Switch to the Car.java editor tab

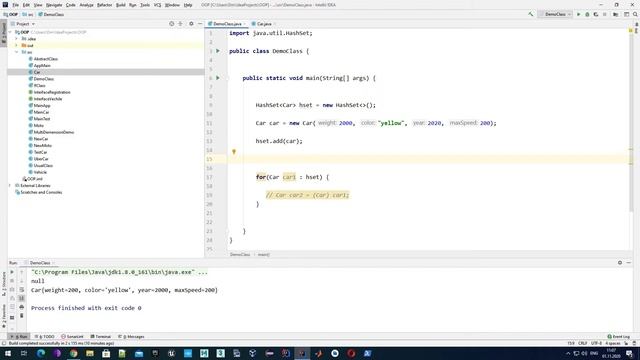264,24
